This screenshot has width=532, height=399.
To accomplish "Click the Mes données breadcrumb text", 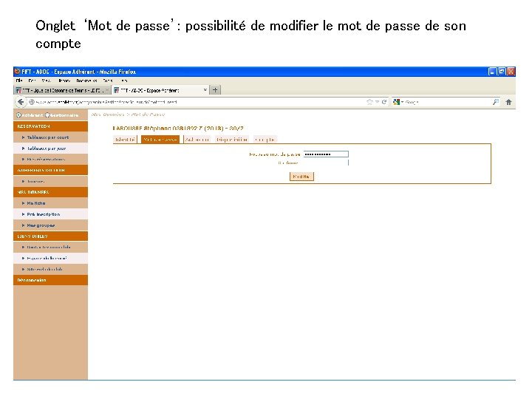I will click(108, 115).
